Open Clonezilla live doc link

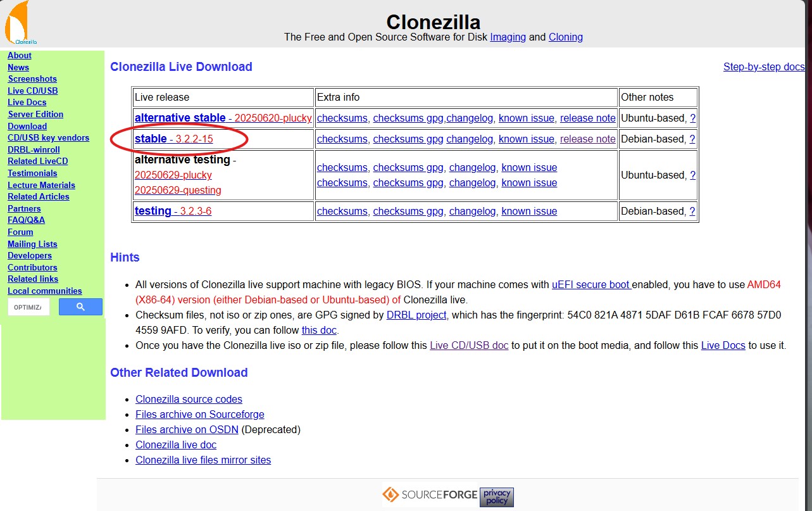(x=176, y=445)
